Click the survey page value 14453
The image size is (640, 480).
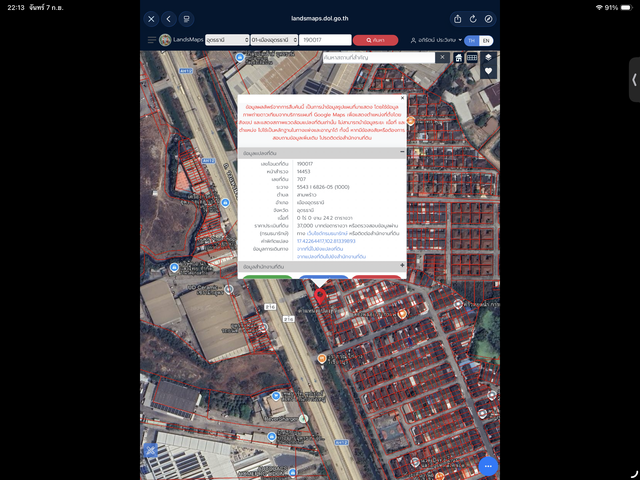tap(304, 171)
